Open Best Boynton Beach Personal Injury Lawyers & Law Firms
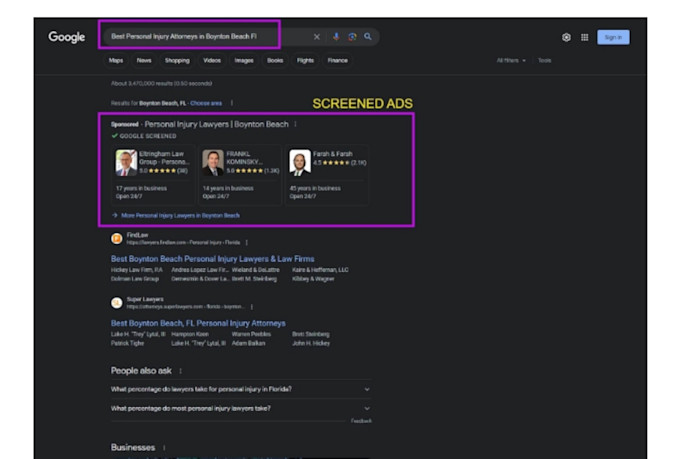This screenshot has height=459, width=680. click(x=212, y=259)
